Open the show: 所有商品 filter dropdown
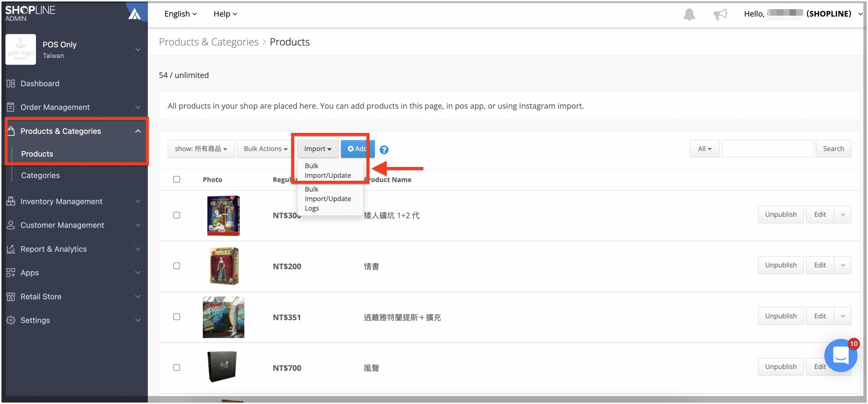Image resolution: width=868 pixels, height=404 pixels. coord(201,149)
